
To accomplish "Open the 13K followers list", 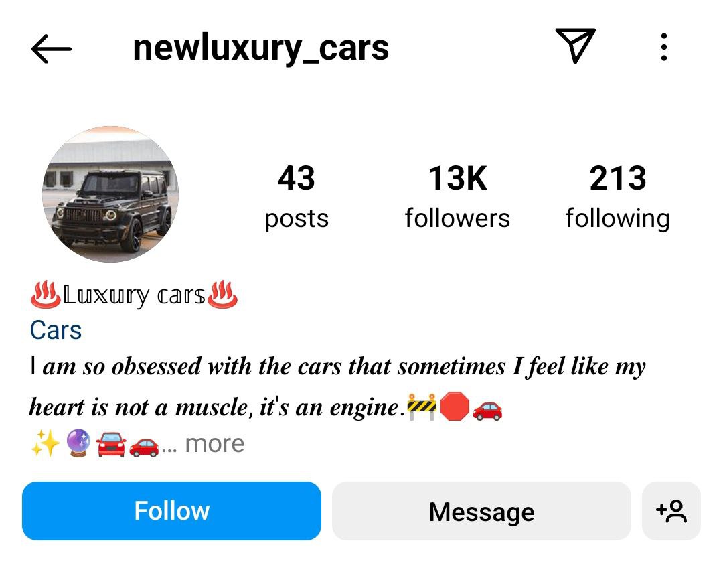I will pyautogui.click(x=457, y=198).
